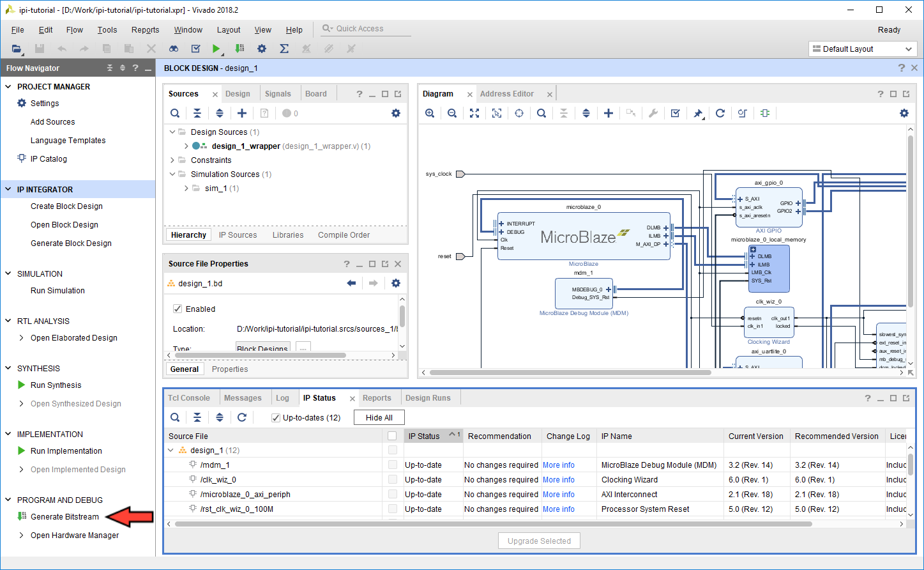924x570 pixels.
Task: Switch to the Compile Order tab
Action: tap(344, 235)
